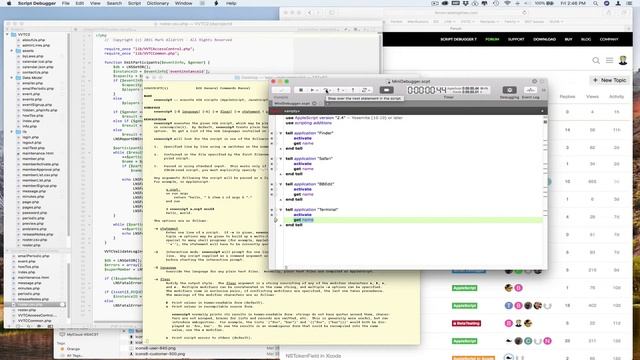Image resolution: width=640 pixels, height=360 pixels.
Task: Open the Search menu
Action: 114,3
